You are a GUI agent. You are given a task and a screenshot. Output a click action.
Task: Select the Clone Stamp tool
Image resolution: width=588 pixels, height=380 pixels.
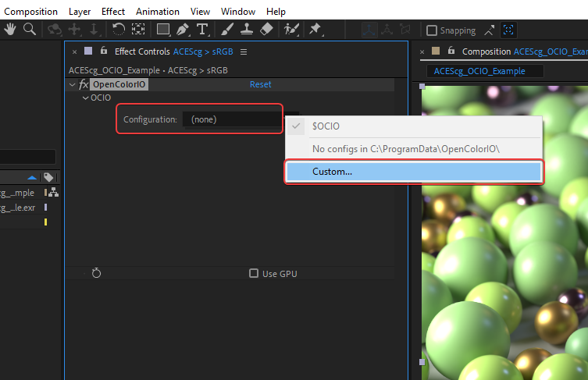[x=246, y=30]
